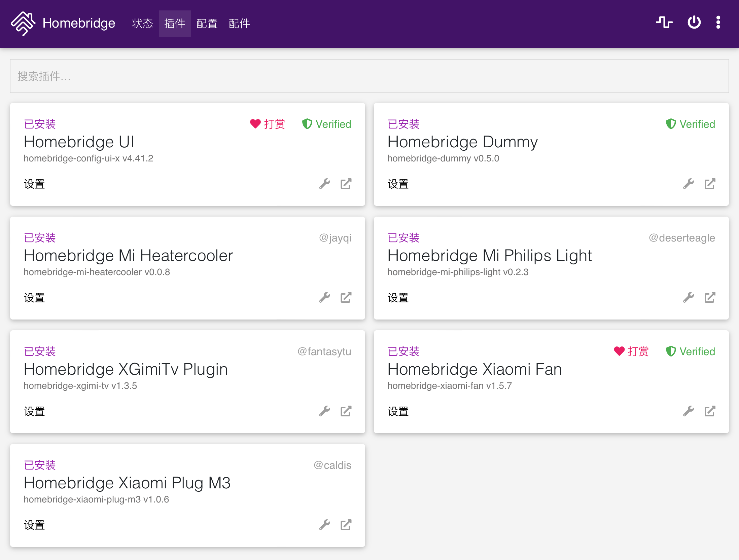Viewport: 739px width, 560px height.
Task: Click the XGimiTv Plugin wrench icon
Action: tap(325, 411)
